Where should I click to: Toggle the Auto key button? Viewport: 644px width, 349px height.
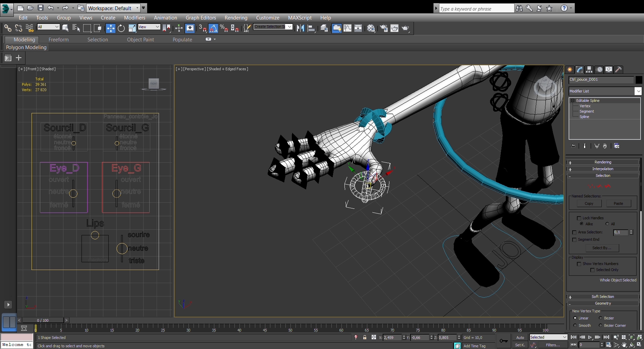(x=520, y=338)
